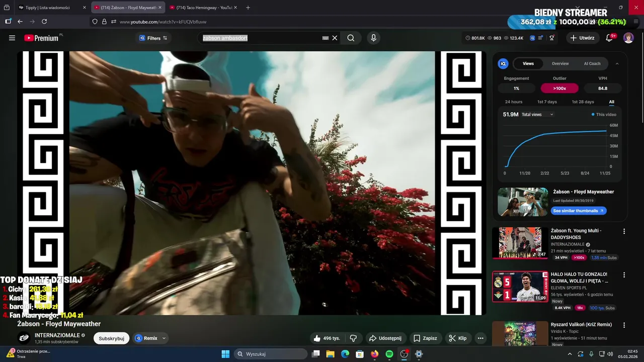644x362 pixels.
Task: Click the magnifier search button
Action: (x=351, y=38)
